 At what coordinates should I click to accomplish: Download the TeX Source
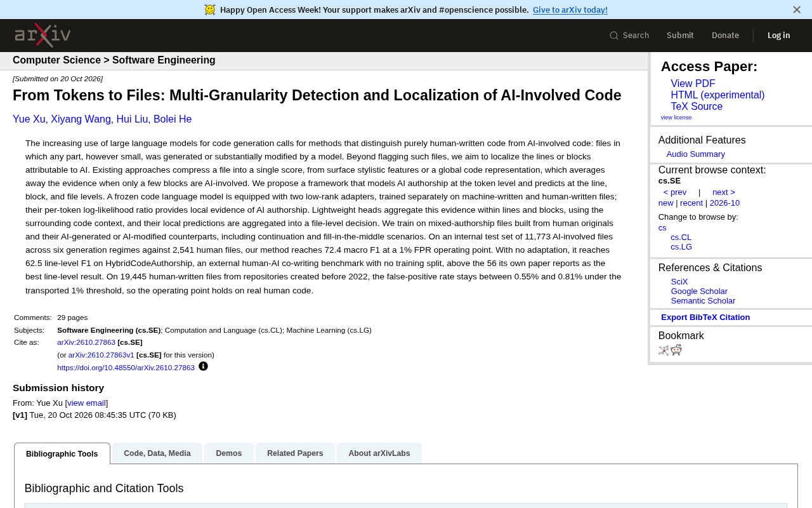697,107
